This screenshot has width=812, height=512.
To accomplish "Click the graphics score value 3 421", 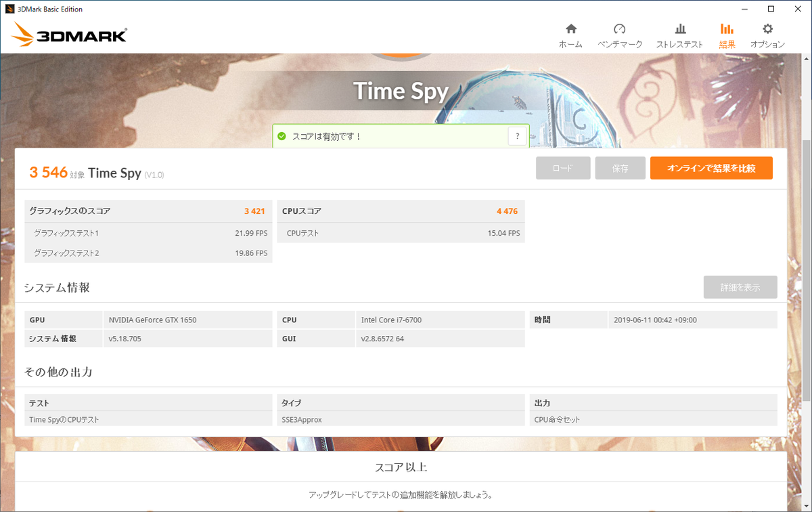I will (254, 211).
